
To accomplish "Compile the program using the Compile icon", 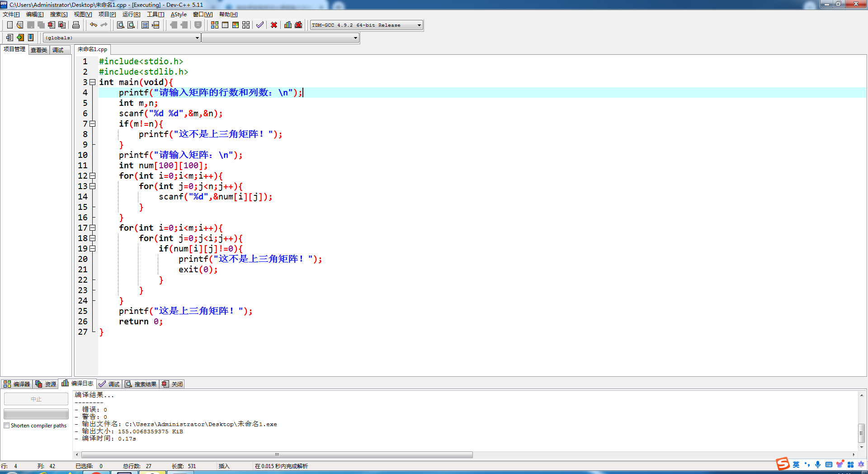I will (x=215, y=25).
